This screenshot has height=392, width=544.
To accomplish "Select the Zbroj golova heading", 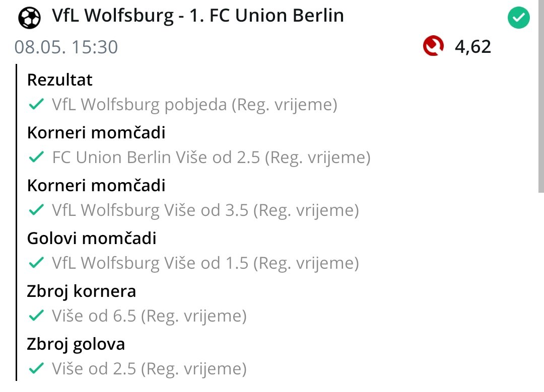I will [76, 344].
